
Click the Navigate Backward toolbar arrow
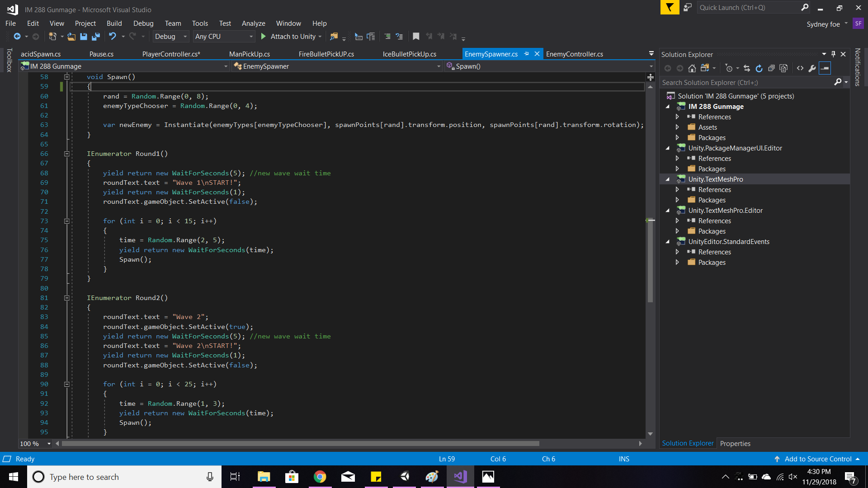coord(17,37)
